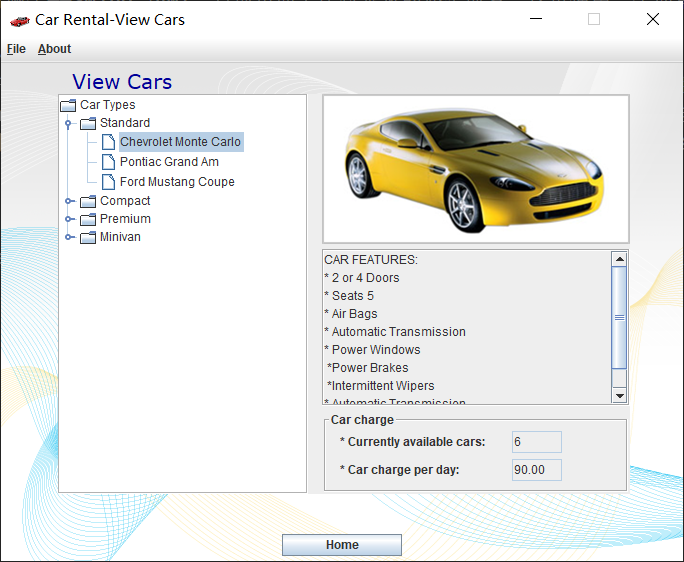The height and width of the screenshot is (562, 684).
Task: Expand the Premium category node
Action: 68,219
